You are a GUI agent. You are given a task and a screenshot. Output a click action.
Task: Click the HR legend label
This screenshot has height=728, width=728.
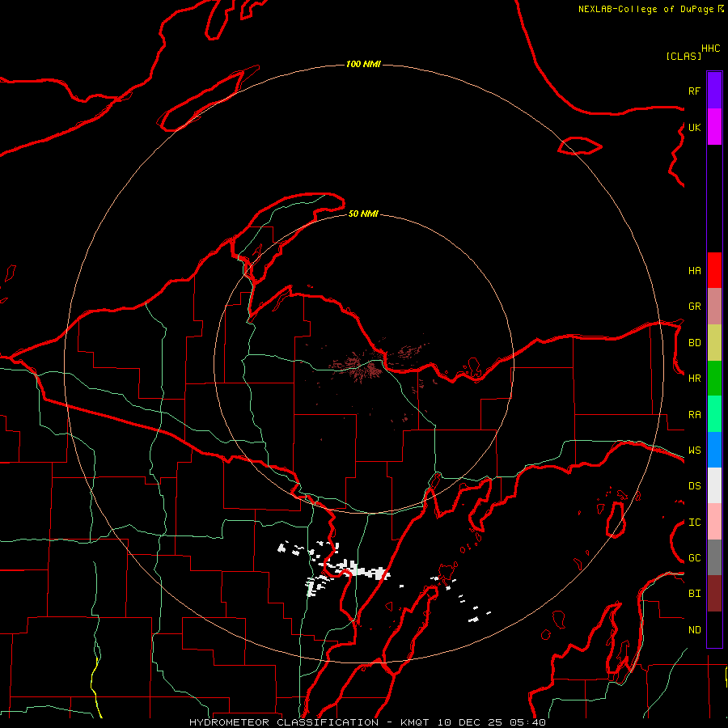click(x=694, y=379)
